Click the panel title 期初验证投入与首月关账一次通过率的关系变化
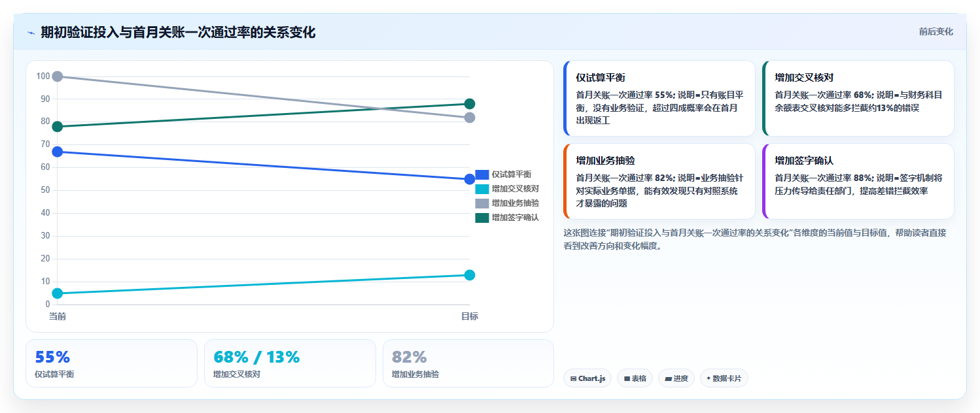The width and height of the screenshot is (980, 413). pos(178,32)
